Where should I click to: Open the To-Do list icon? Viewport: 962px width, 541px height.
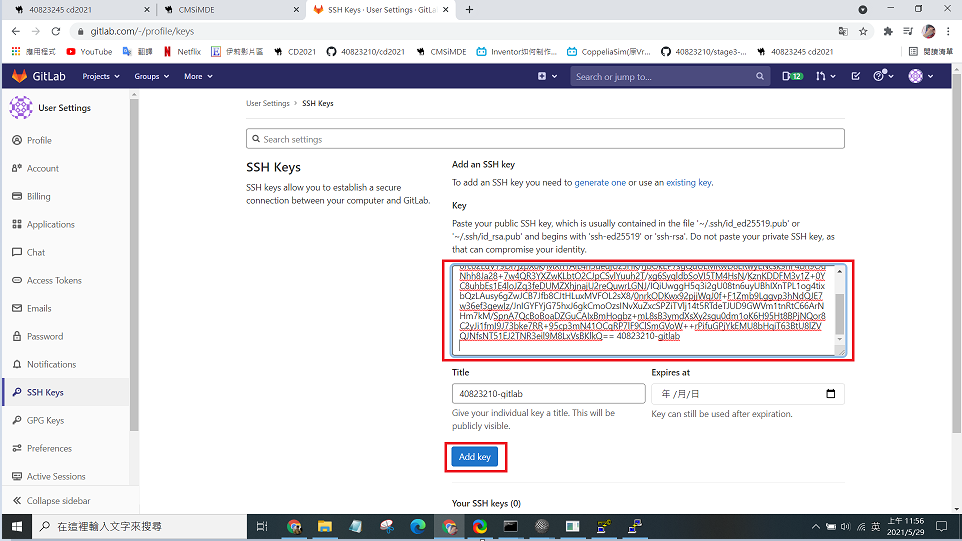pos(855,76)
